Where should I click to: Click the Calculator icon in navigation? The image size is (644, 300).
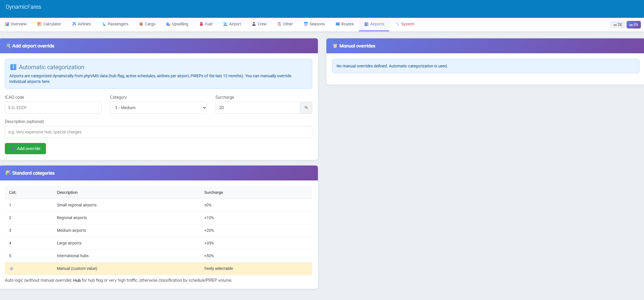point(40,24)
